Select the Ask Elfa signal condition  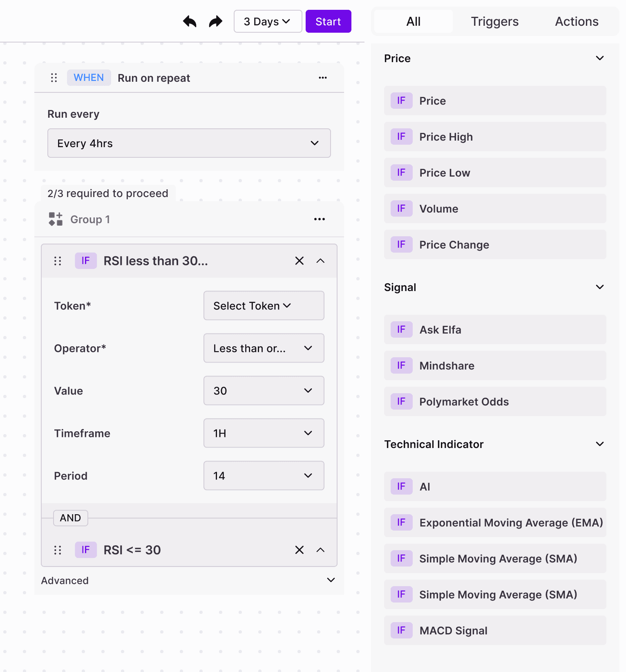click(x=494, y=329)
